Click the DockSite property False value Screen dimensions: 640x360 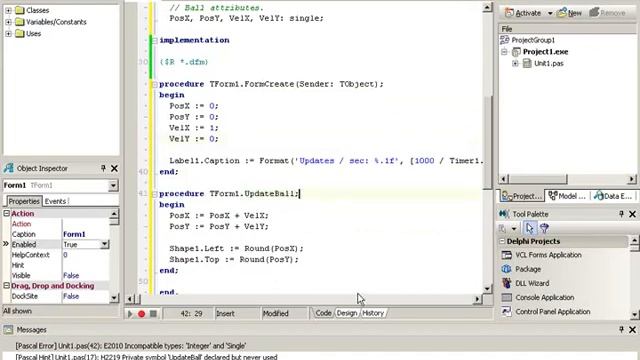86,296
